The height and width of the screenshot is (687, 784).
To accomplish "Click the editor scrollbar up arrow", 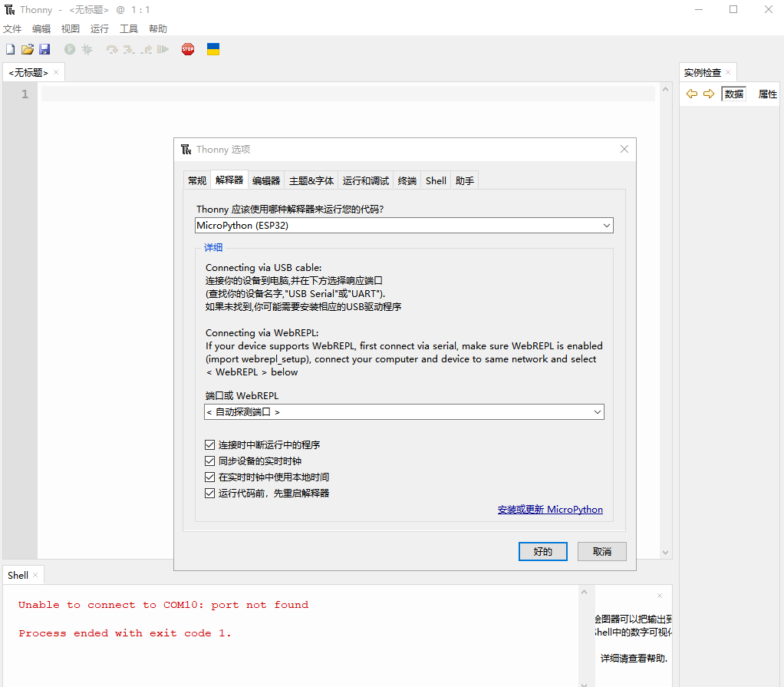I will [666, 89].
